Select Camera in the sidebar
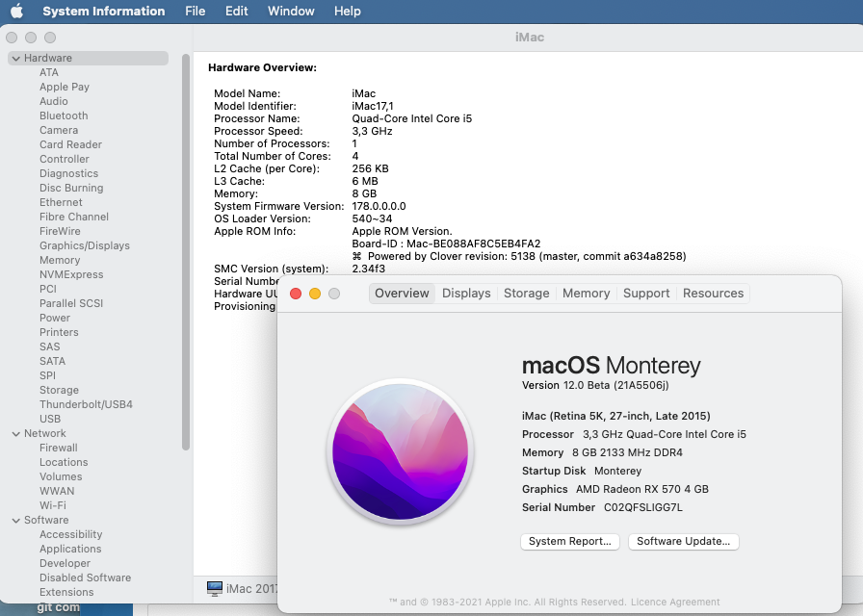The height and width of the screenshot is (616, 863). (59, 130)
